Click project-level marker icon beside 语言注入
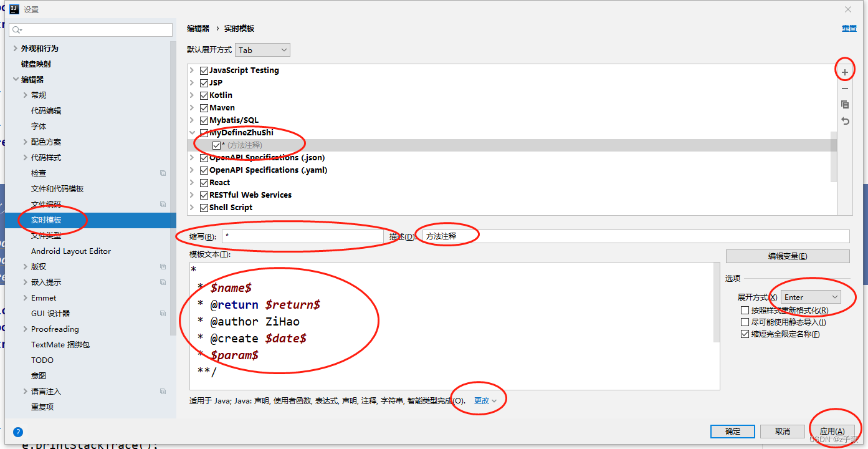The width and height of the screenshot is (868, 449). coord(163,392)
